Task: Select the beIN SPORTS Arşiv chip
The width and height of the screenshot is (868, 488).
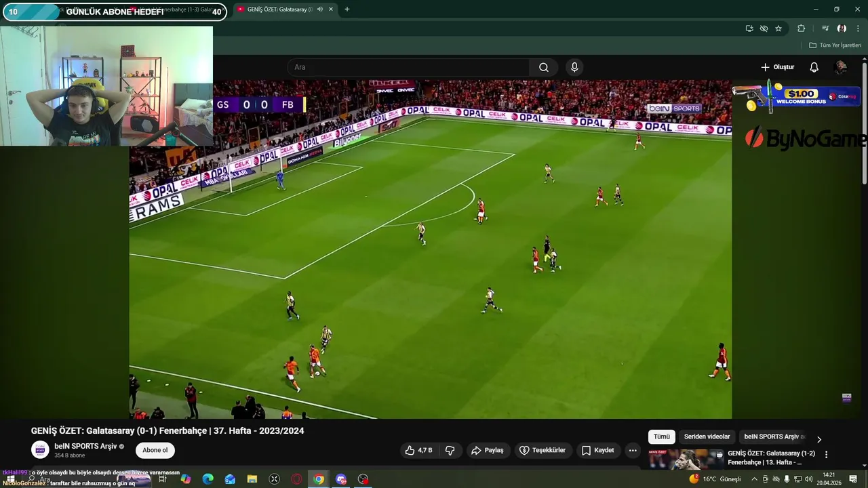Action: [x=774, y=436]
